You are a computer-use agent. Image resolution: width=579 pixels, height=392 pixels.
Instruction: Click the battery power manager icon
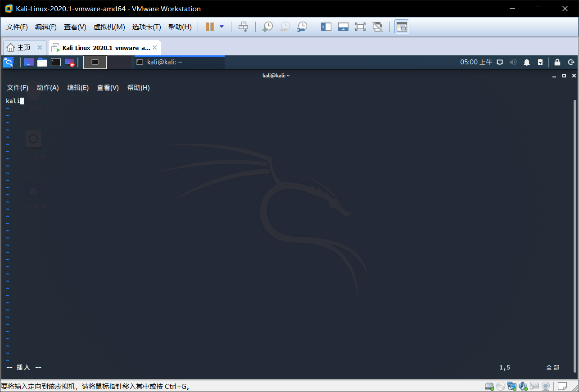click(x=540, y=62)
